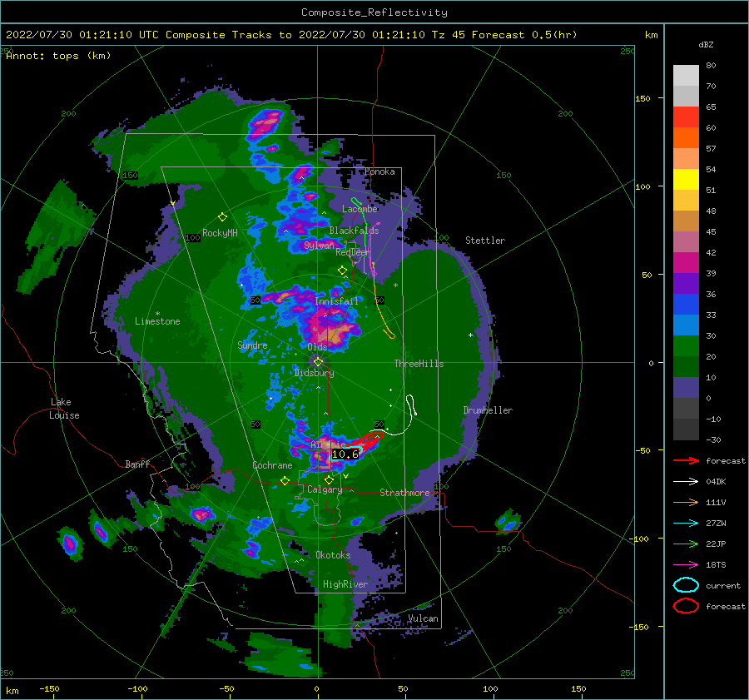This screenshot has height=700, width=749.
Task: Select the yellow swatch between 54 and 51
Action: (x=686, y=180)
